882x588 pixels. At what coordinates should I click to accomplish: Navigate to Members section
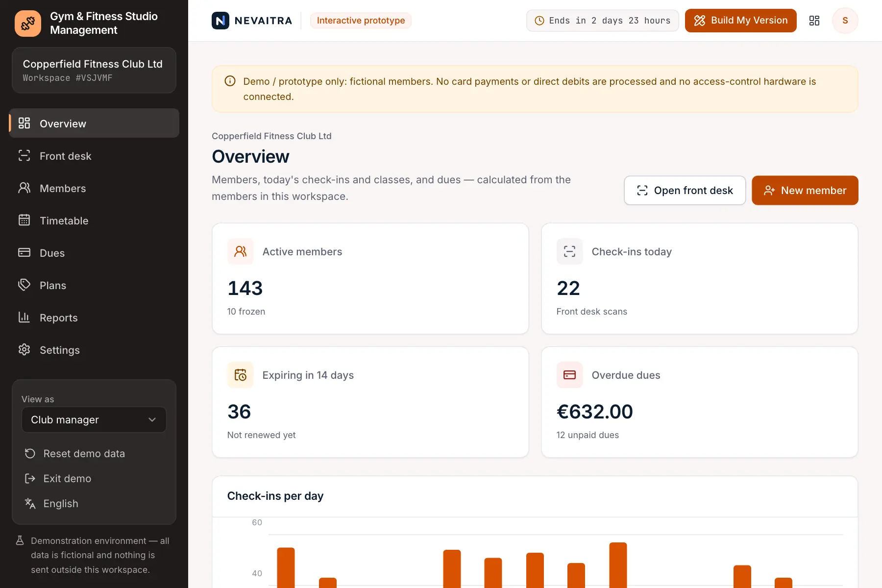[x=94, y=188]
